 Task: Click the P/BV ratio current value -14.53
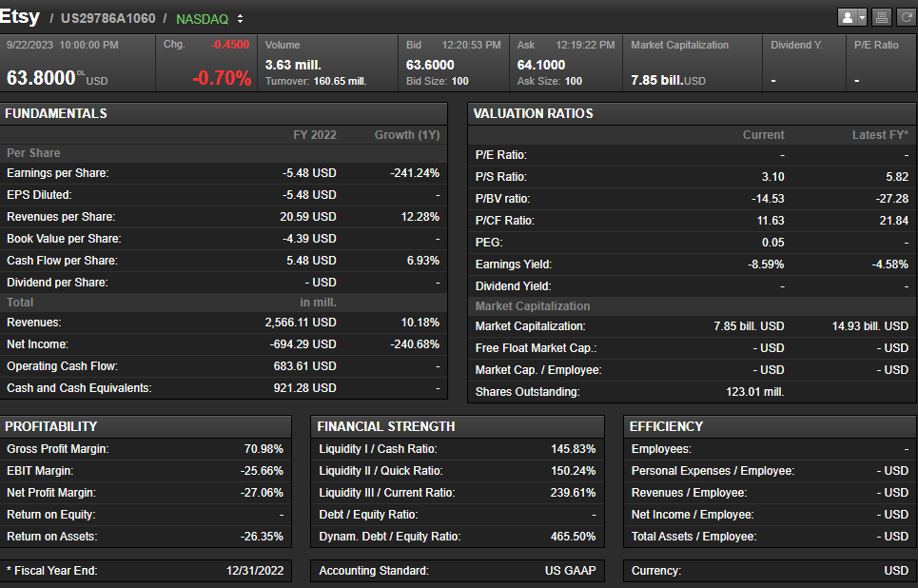pos(768,199)
